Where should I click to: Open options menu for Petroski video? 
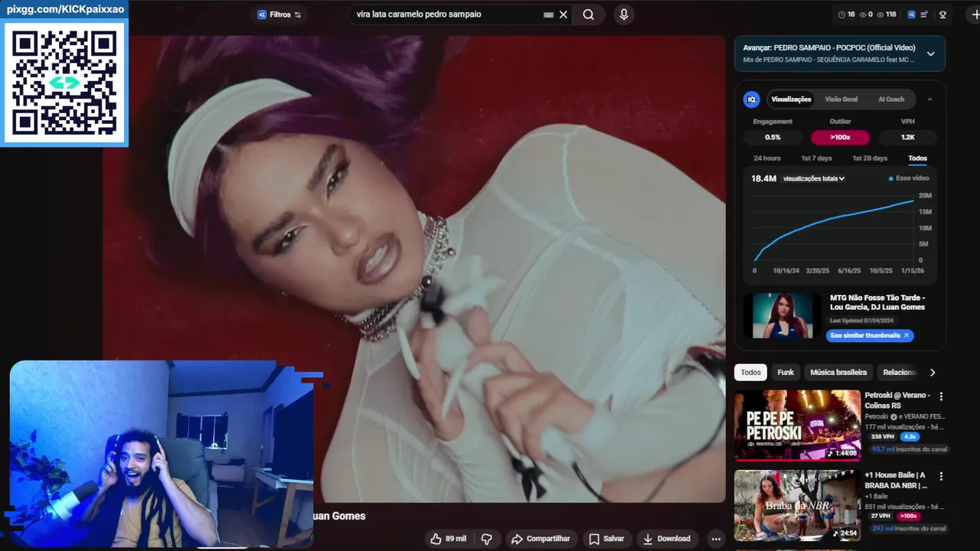pos(941,396)
